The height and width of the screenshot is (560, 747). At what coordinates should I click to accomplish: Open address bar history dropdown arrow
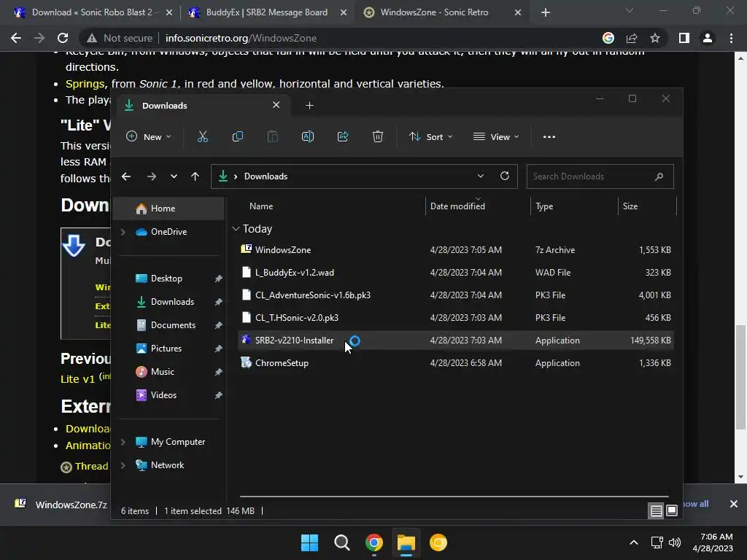(x=481, y=176)
